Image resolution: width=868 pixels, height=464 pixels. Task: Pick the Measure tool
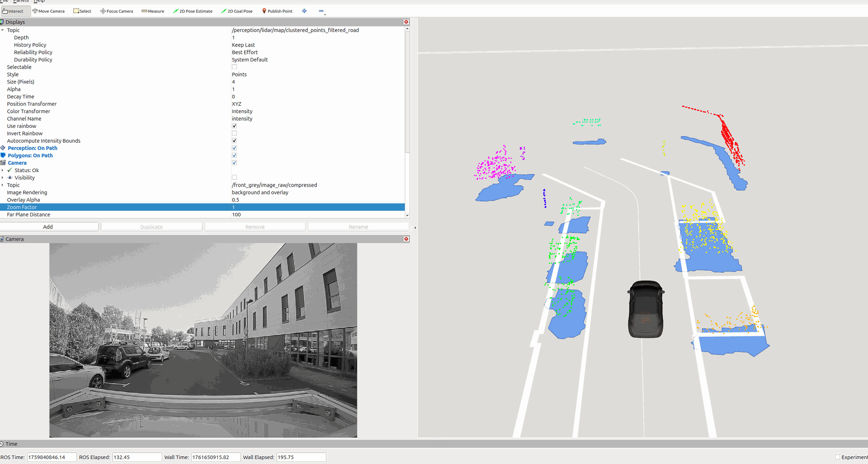153,11
